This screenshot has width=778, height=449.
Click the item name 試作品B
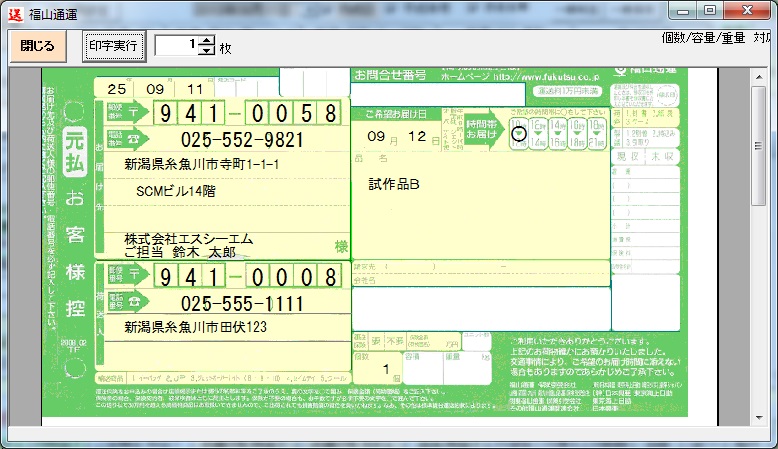(x=394, y=185)
